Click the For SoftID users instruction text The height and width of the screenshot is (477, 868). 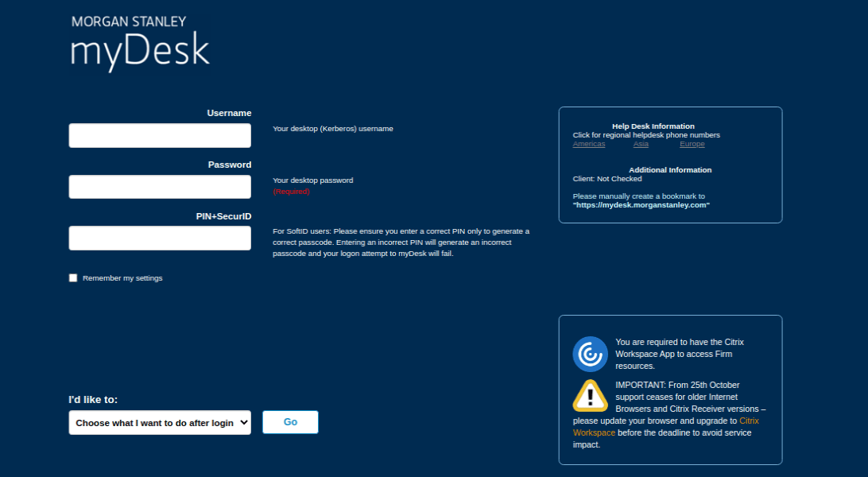[401, 242]
